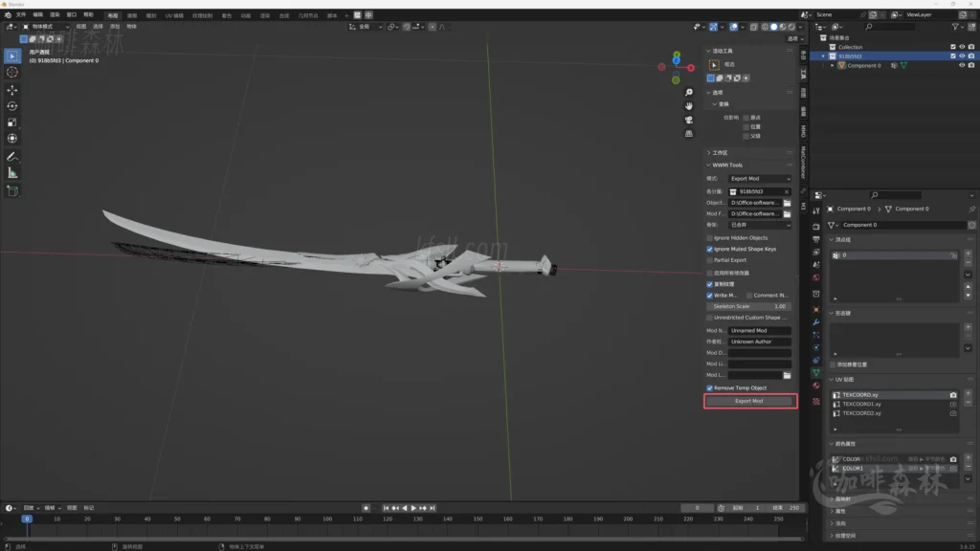Hide Component 0 with its eye icon
980x551 pixels.
962,66
